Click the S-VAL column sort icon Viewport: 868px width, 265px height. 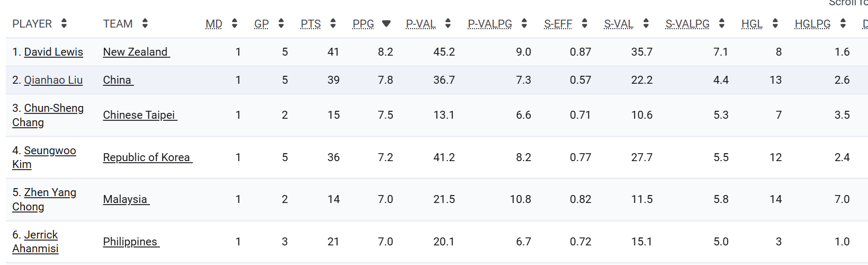coord(646,23)
